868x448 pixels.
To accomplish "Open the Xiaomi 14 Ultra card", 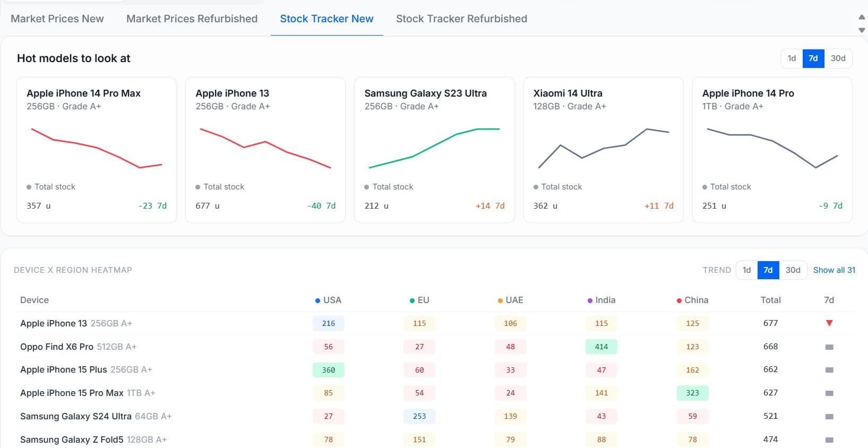I will [603, 150].
